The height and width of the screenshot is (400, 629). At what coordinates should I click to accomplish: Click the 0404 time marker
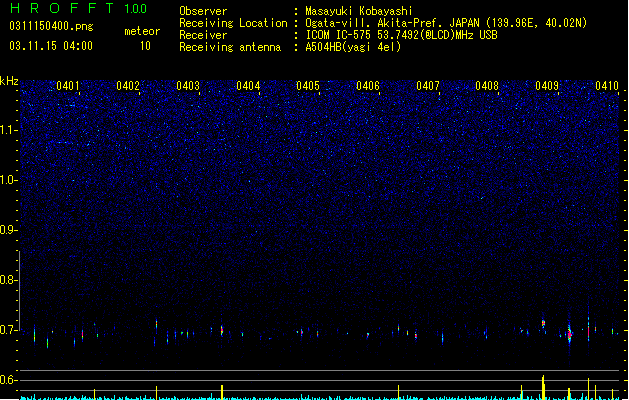coord(248,85)
